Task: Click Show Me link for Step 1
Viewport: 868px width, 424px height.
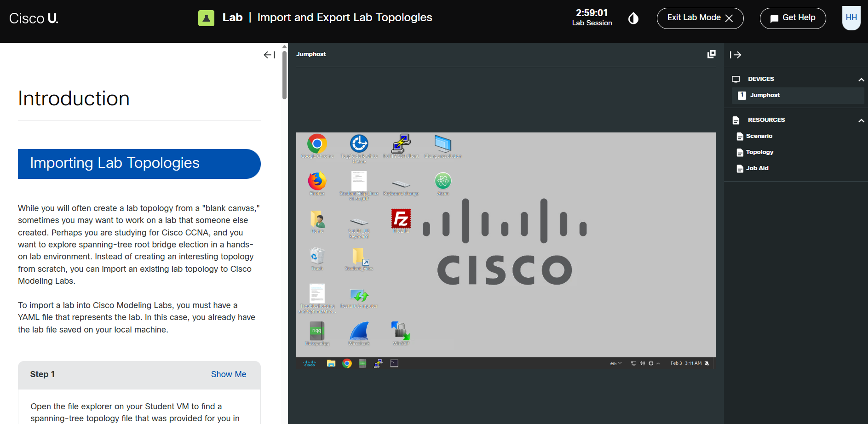Action: pos(229,374)
